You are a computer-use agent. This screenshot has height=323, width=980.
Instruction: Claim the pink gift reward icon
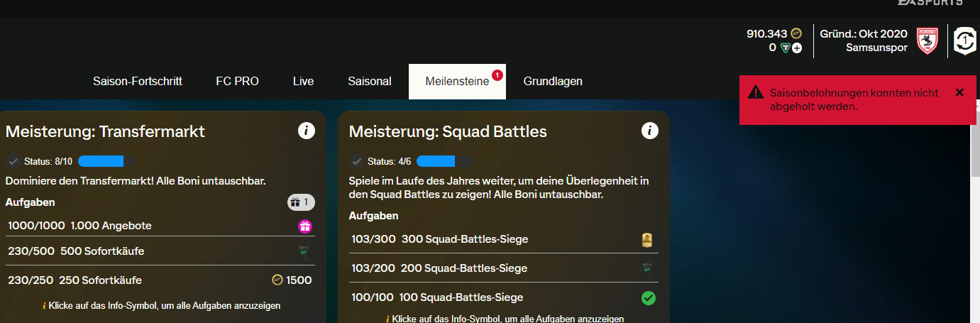(305, 226)
